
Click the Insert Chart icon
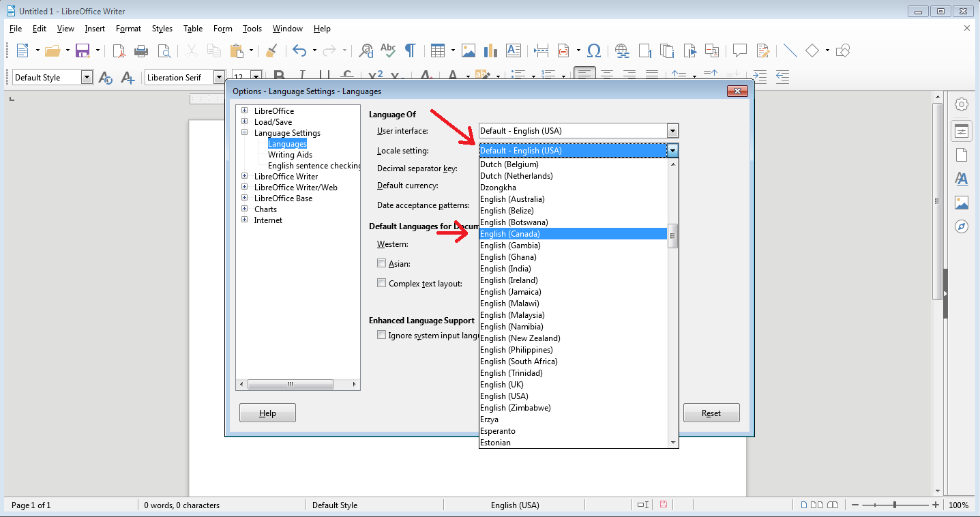pos(490,50)
